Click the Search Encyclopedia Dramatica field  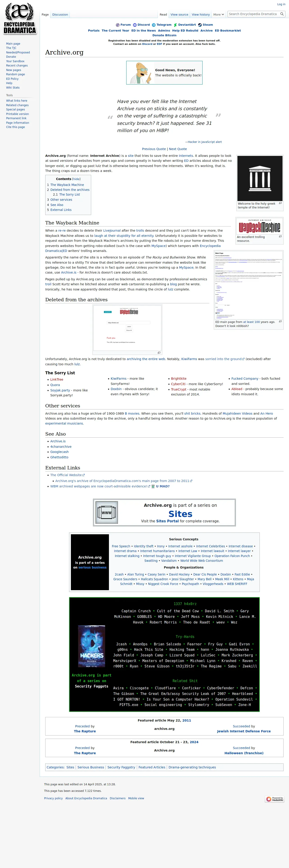tap(254, 14)
